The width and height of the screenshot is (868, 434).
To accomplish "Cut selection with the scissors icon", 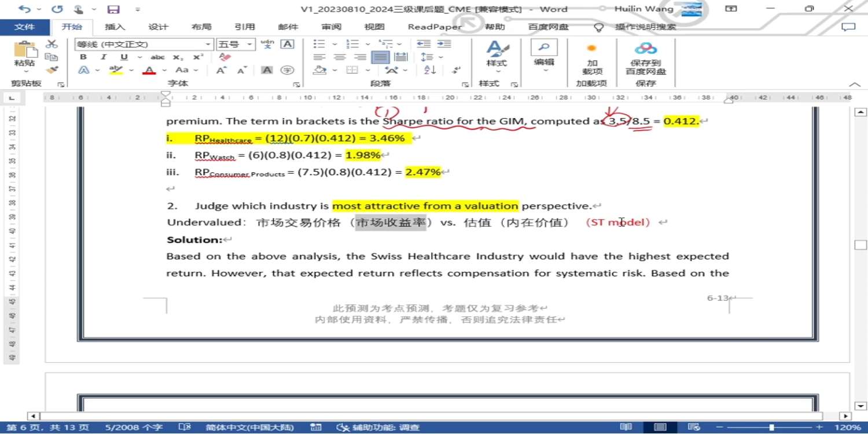I will coord(52,44).
